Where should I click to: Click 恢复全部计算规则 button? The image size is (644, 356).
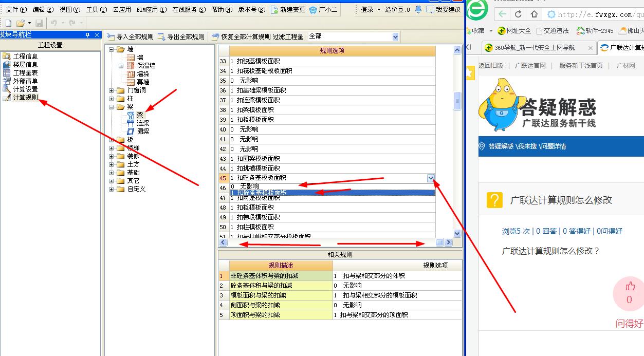click(x=241, y=37)
